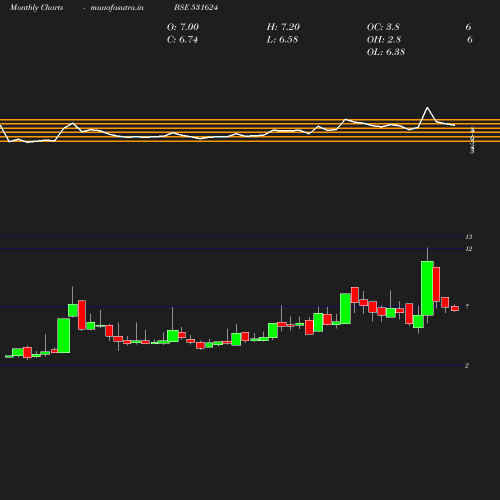The image size is (500, 500).
Task: Click the price axis label 13
Action: [x=469, y=237]
